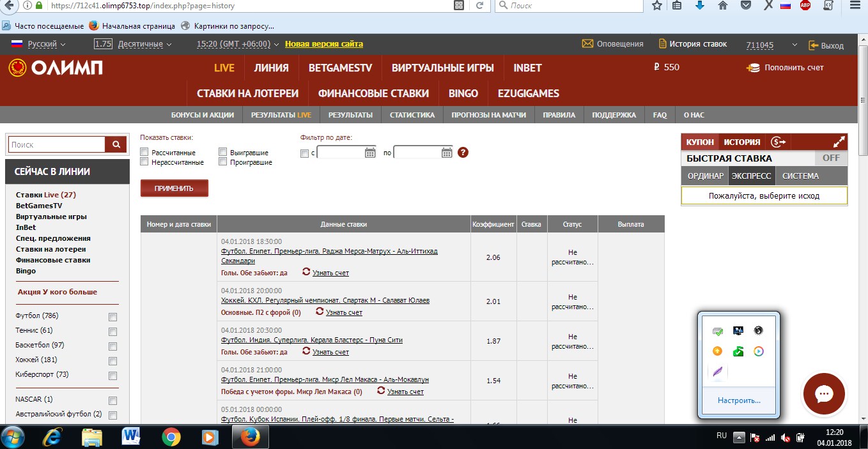Check the Выигравшие filter checkbox

(222, 152)
